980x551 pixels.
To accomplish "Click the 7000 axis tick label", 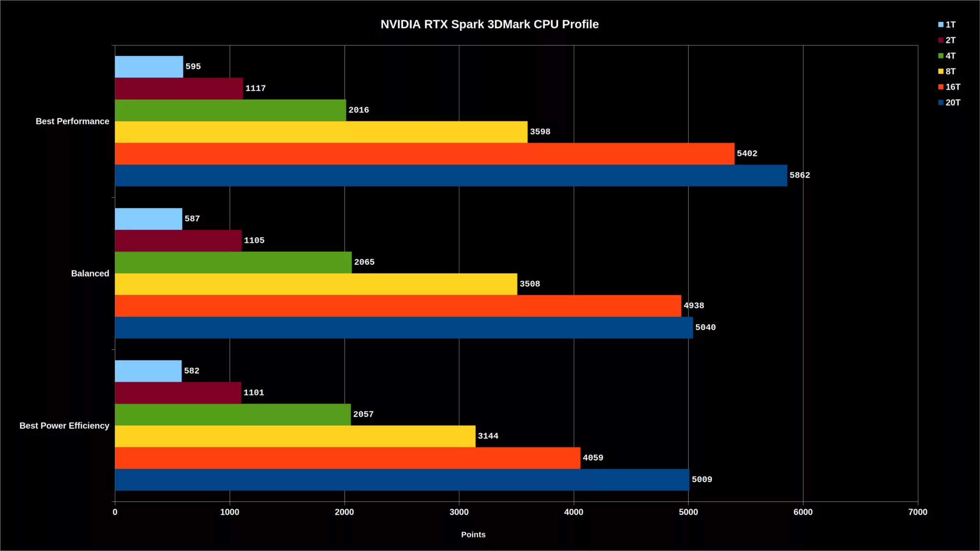I will pos(918,512).
